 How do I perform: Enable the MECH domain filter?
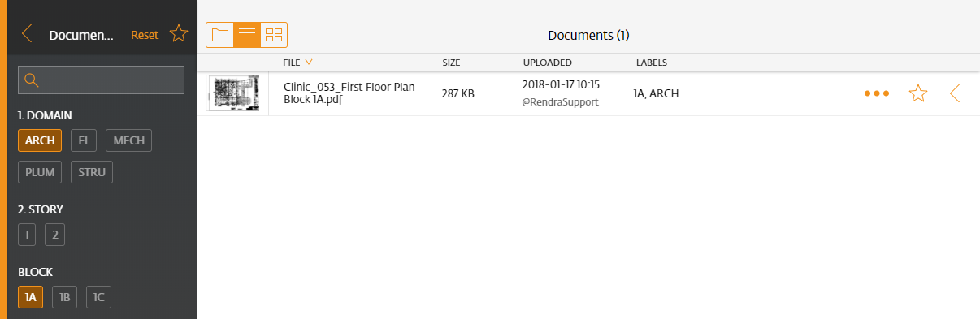tap(128, 140)
